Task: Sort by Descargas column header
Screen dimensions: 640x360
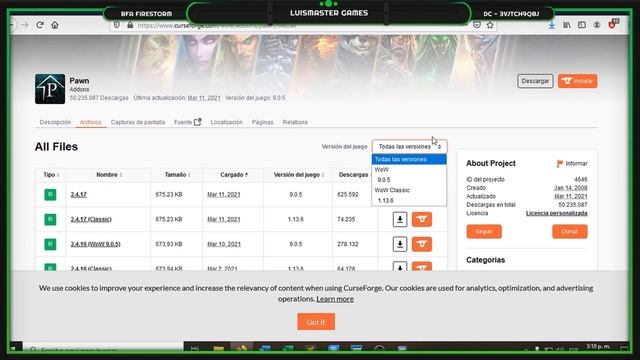Action: click(x=353, y=175)
